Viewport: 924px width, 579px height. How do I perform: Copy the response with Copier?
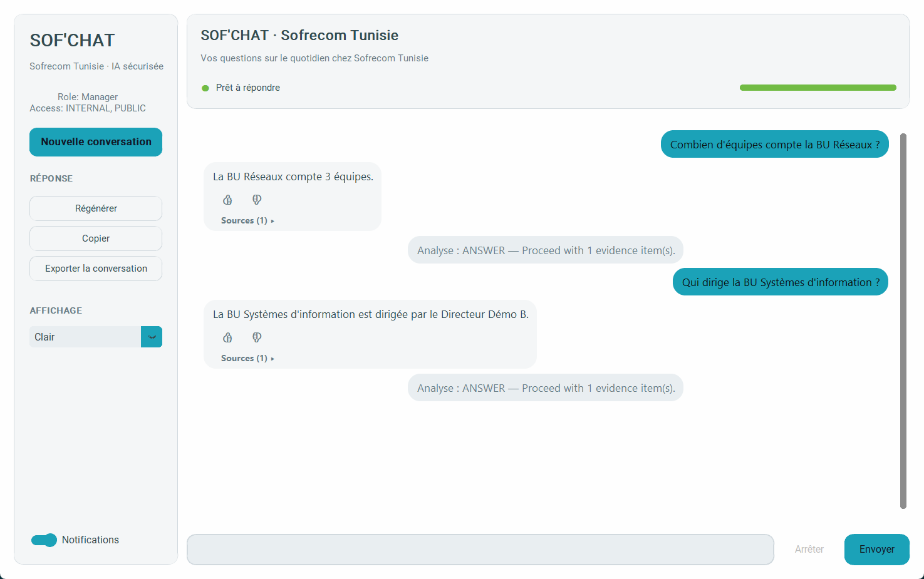pyautogui.click(x=96, y=238)
